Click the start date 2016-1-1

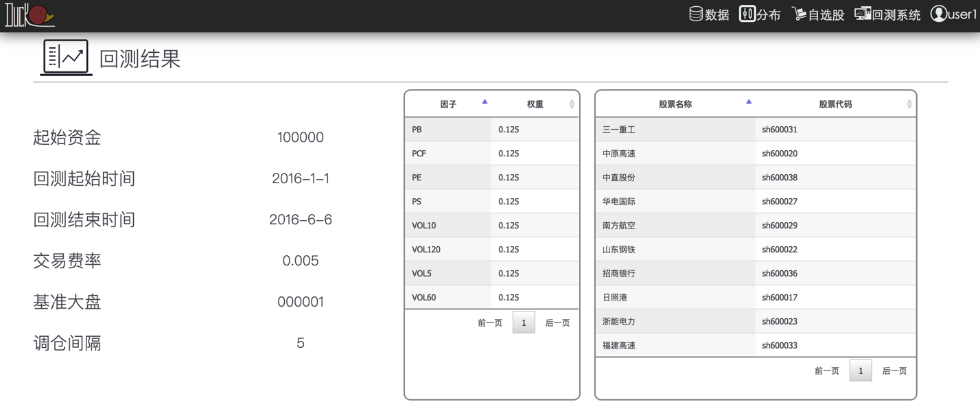point(301,178)
